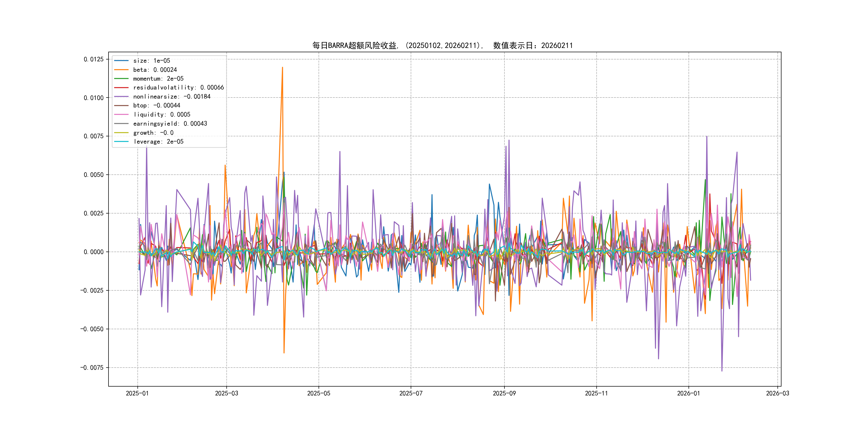This screenshot has width=868, height=434.
Task: Click the purple nonlinearsize legend line swatch
Action: pyautogui.click(x=121, y=97)
